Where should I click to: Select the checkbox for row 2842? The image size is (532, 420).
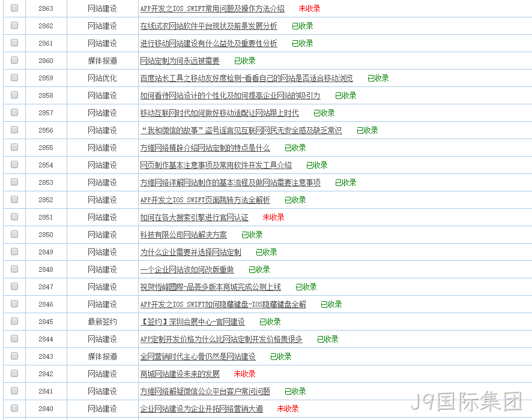click(14, 373)
